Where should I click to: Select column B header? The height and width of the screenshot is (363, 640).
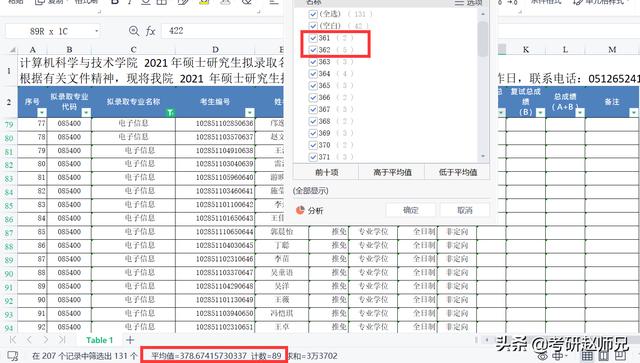click(x=69, y=49)
